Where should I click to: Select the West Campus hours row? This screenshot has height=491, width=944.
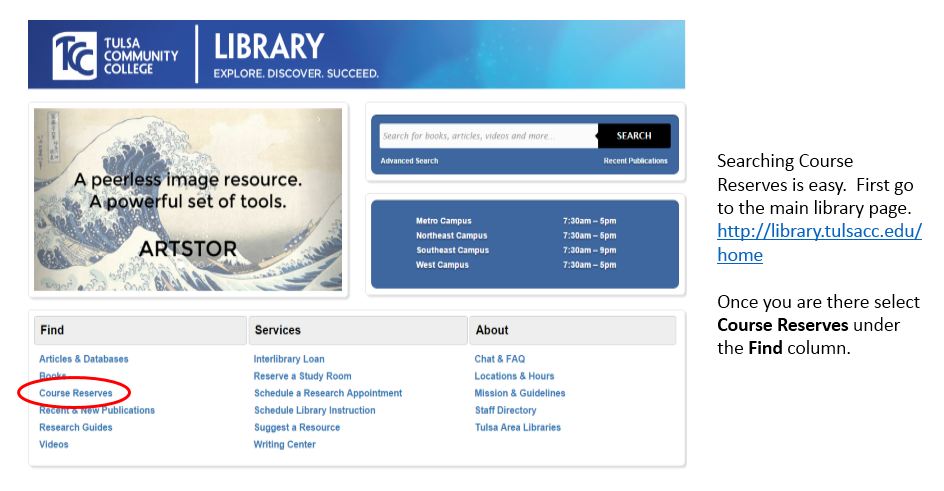click(516, 265)
